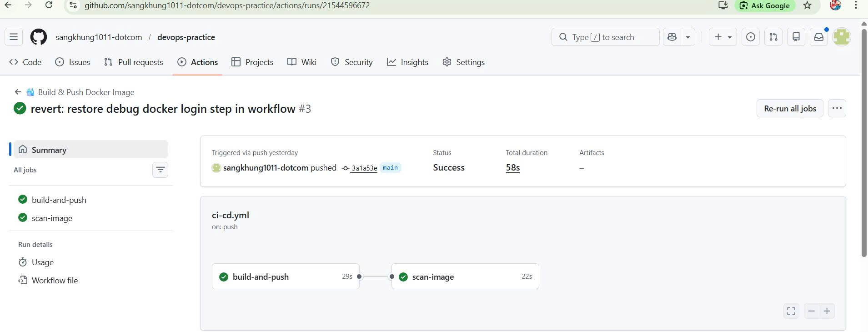Open the notifications inbox icon
Viewport: 868px width, 332px height.
pos(819,37)
